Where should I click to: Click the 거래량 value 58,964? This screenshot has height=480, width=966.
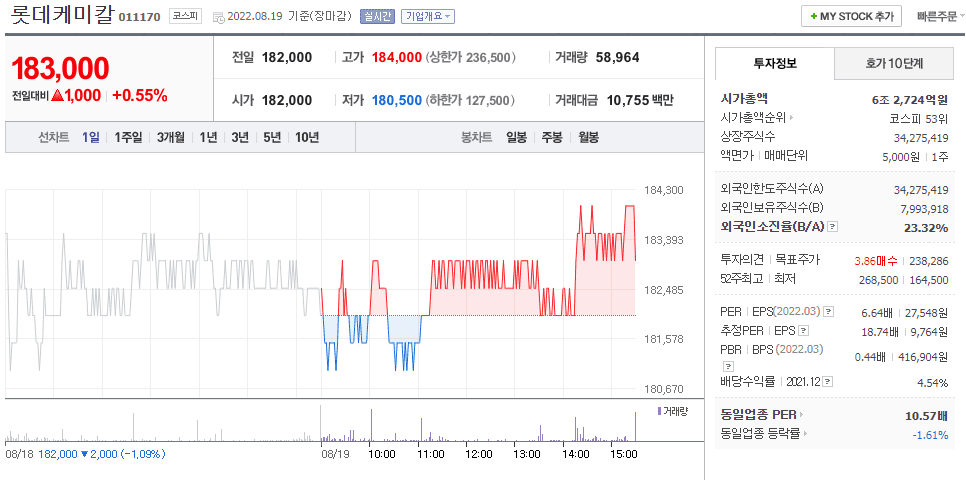[617, 57]
